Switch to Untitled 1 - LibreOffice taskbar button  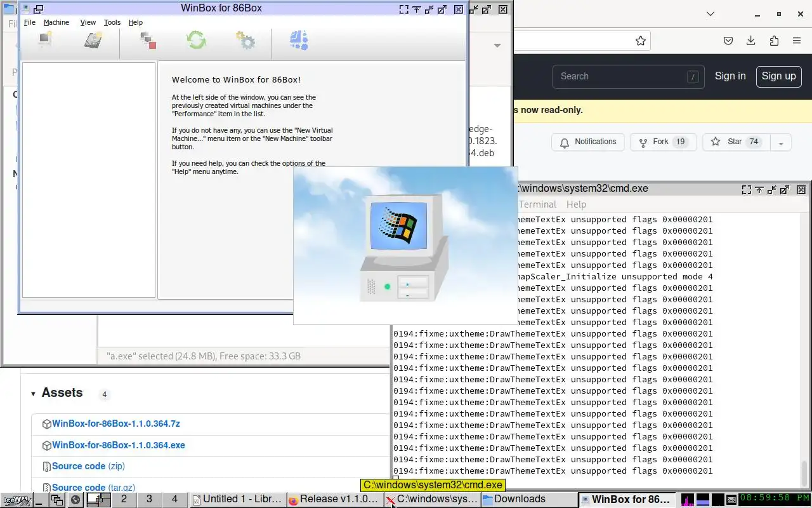237,500
